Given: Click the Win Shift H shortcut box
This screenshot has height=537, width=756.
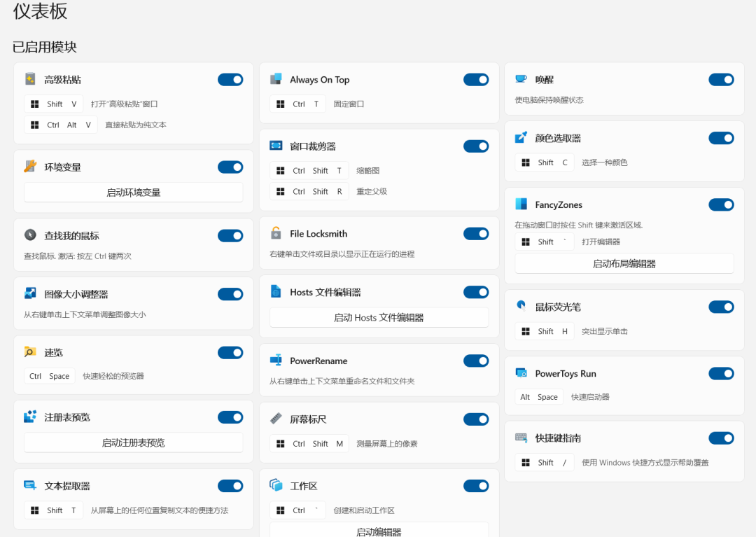Looking at the screenshot, I should [545, 331].
